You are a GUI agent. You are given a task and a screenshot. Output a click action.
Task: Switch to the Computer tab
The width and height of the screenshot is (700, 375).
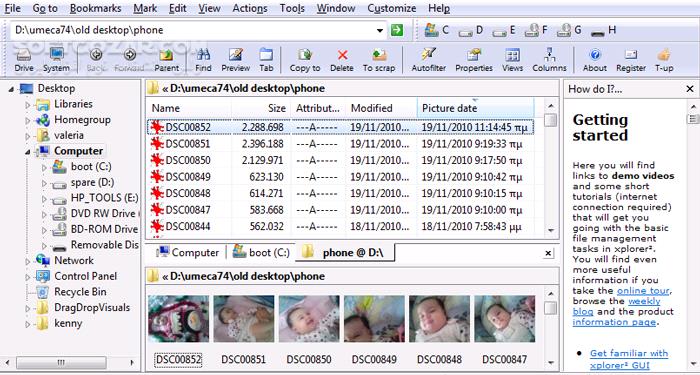click(x=187, y=253)
